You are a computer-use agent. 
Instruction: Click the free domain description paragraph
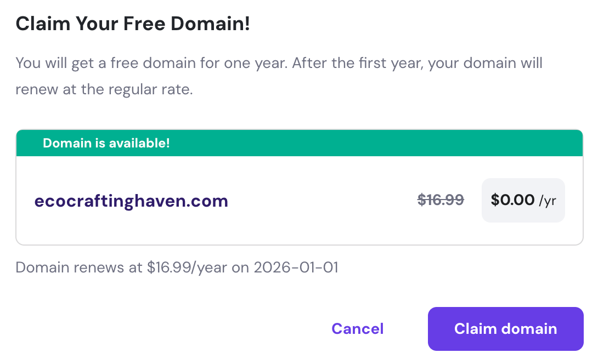point(279,76)
